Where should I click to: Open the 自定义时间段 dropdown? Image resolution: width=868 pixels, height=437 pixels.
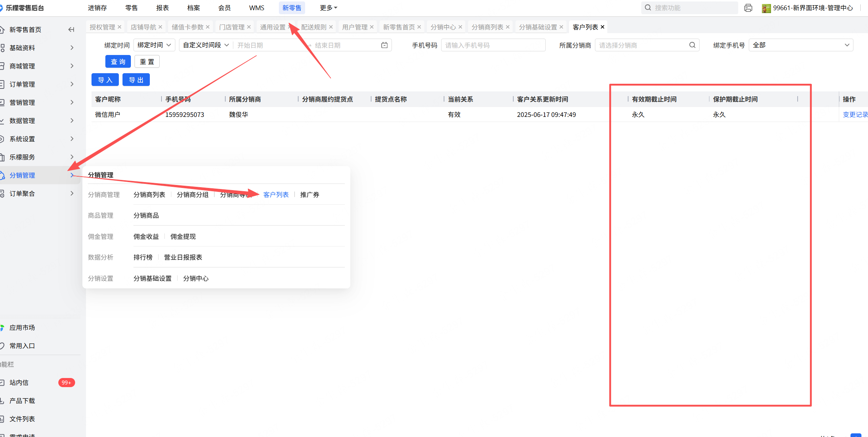click(x=206, y=45)
